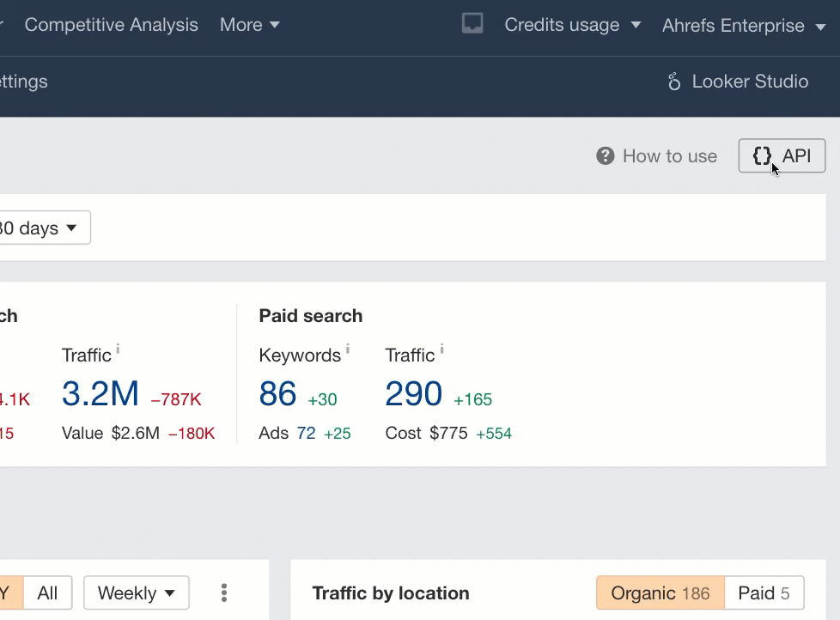Click the display screen icon in the top bar

pyautogui.click(x=472, y=24)
